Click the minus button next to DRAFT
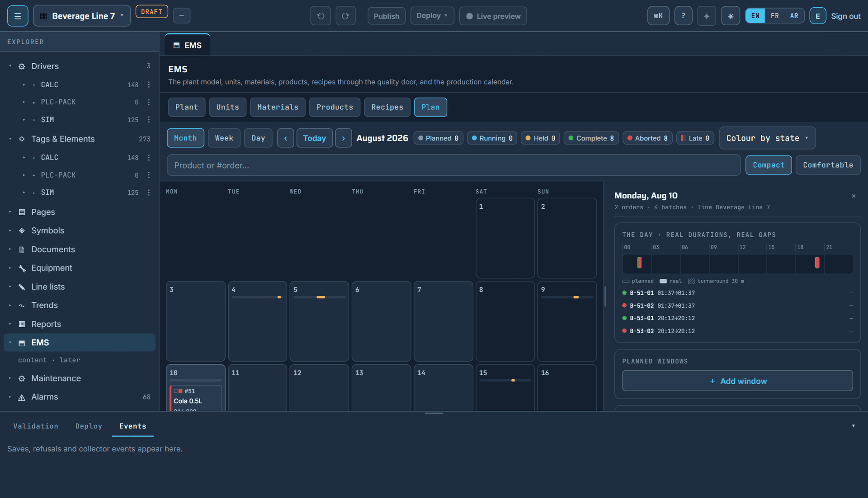The height and width of the screenshot is (498, 868). click(x=182, y=16)
